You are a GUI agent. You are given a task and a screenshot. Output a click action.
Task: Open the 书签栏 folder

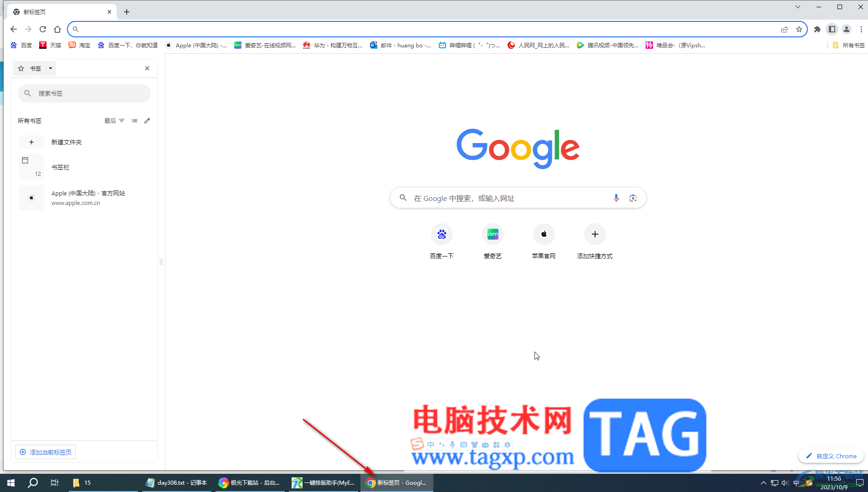pyautogui.click(x=84, y=167)
